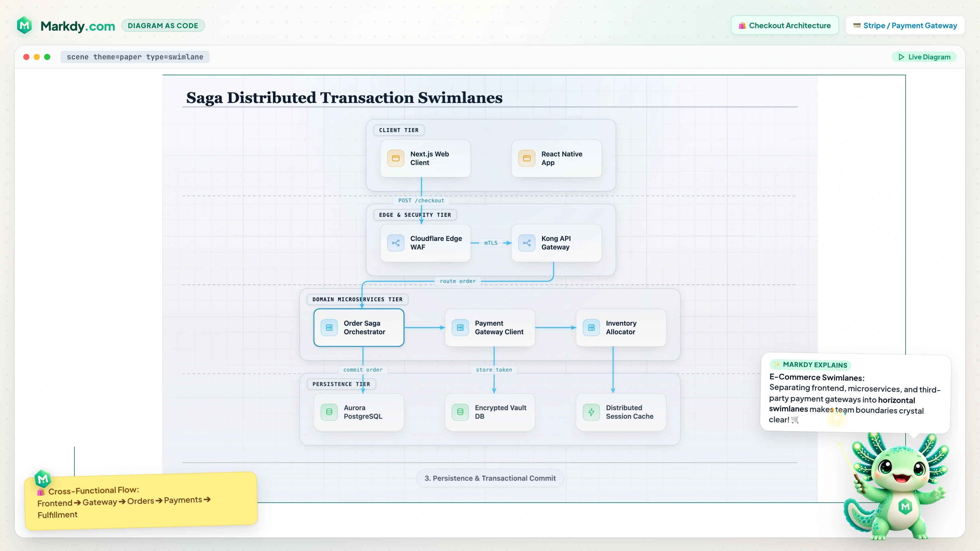Image resolution: width=980 pixels, height=551 pixels.
Task: Select the Inventory Allocator node
Action: point(621,328)
